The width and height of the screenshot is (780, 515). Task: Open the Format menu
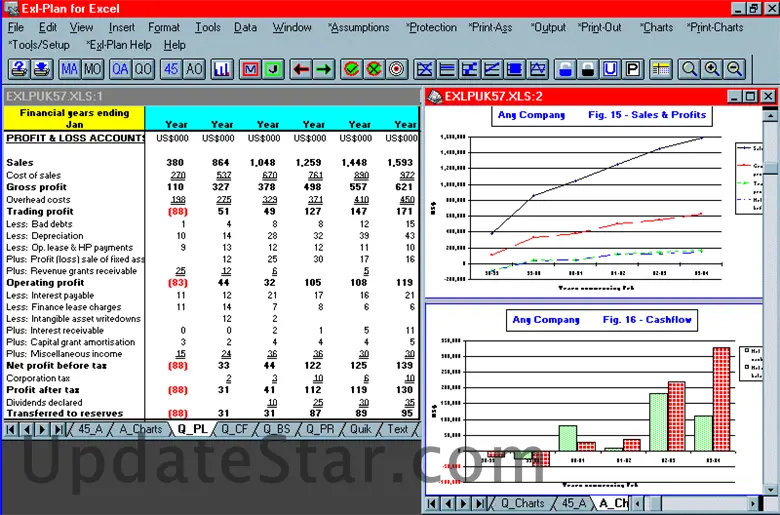[x=164, y=28]
